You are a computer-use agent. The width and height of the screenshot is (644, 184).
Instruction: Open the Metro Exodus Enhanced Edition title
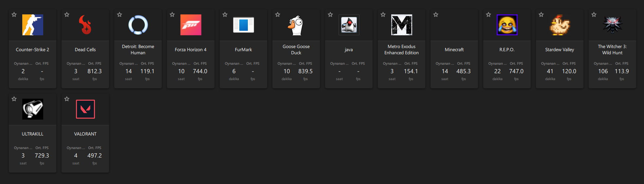pos(402,50)
